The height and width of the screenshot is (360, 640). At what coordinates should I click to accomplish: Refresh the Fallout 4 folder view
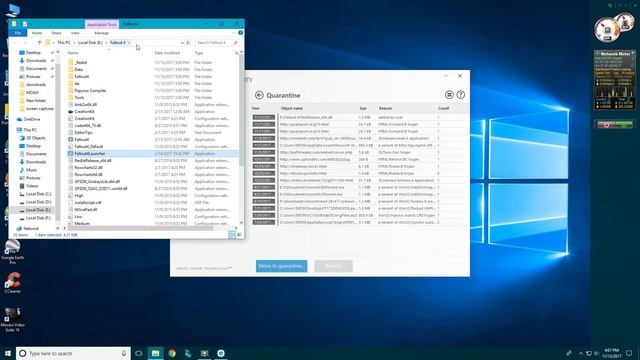click(188, 42)
